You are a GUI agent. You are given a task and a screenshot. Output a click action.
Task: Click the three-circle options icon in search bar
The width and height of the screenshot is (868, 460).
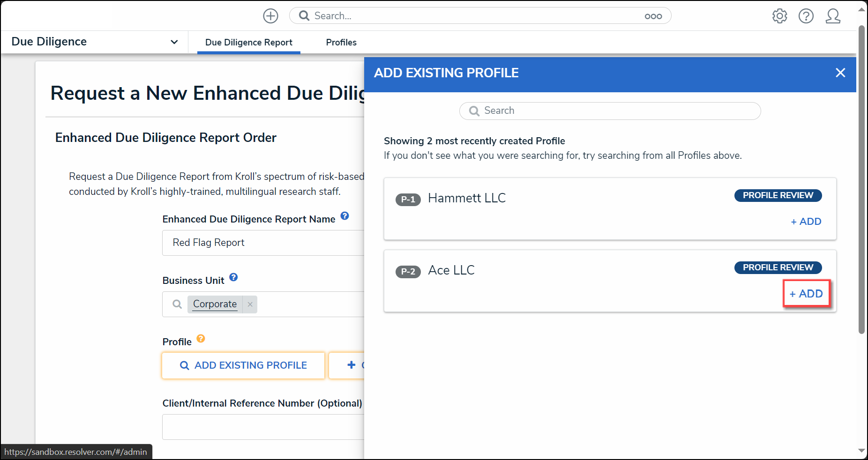(653, 16)
